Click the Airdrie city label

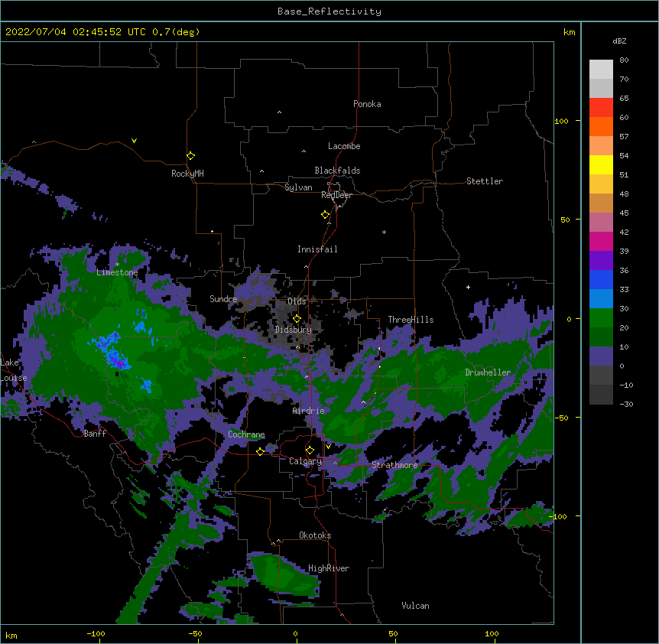click(308, 411)
